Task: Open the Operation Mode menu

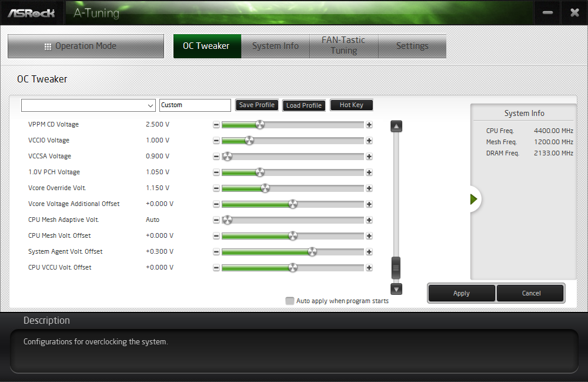Action: (x=86, y=46)
